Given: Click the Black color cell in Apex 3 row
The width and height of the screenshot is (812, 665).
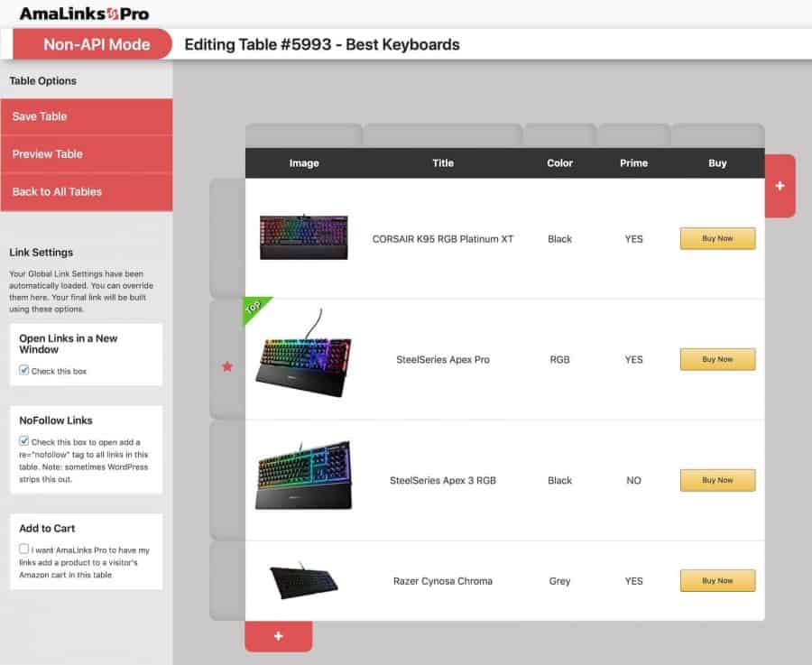Looking at the screenshot, I should (x=559, y=481).
